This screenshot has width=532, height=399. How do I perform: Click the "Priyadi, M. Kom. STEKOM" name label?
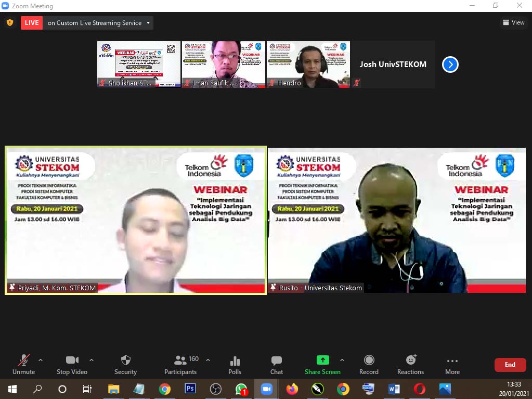[57, 288]
